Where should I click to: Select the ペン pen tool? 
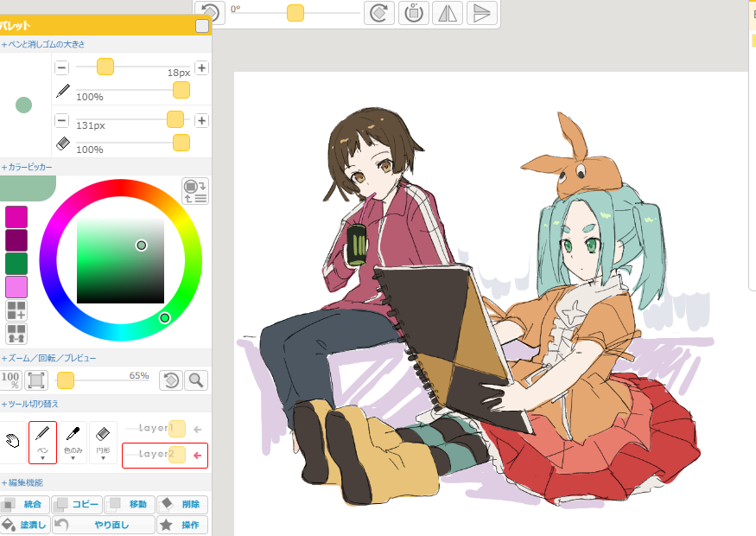[x=42, y=443]
